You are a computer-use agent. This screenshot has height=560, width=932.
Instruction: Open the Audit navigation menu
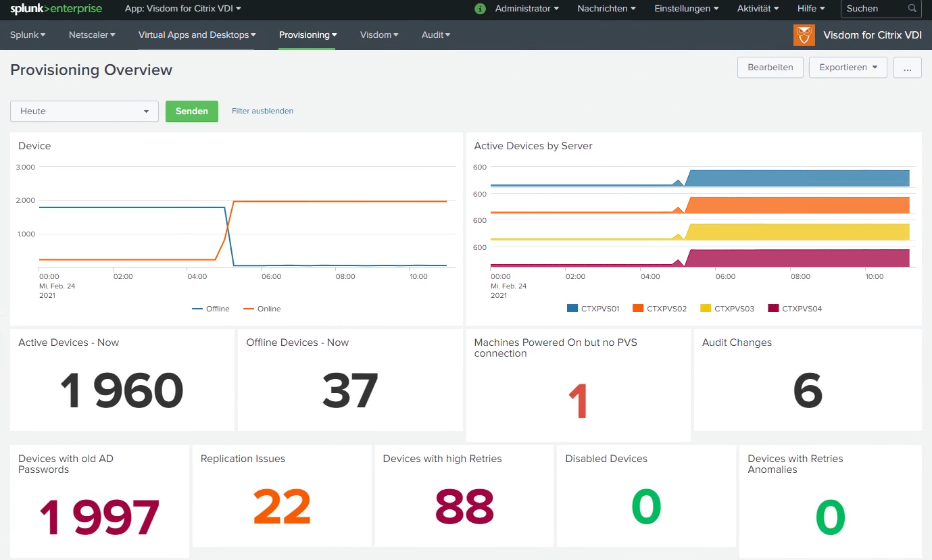[436, 34]
